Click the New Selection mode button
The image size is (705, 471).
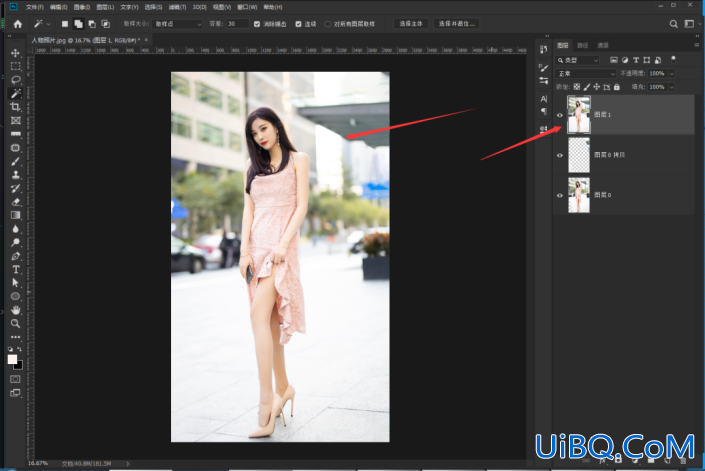point(65,24)
